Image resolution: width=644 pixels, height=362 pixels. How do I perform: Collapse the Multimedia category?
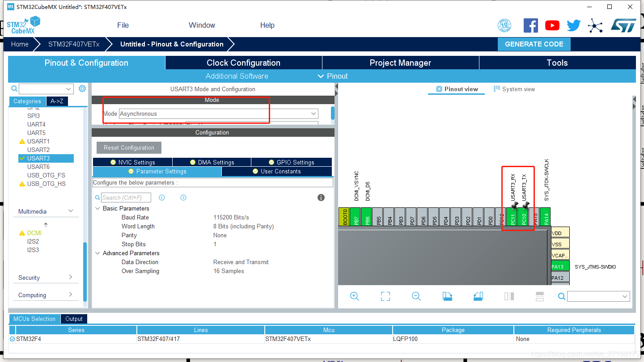tap(70, 211)
